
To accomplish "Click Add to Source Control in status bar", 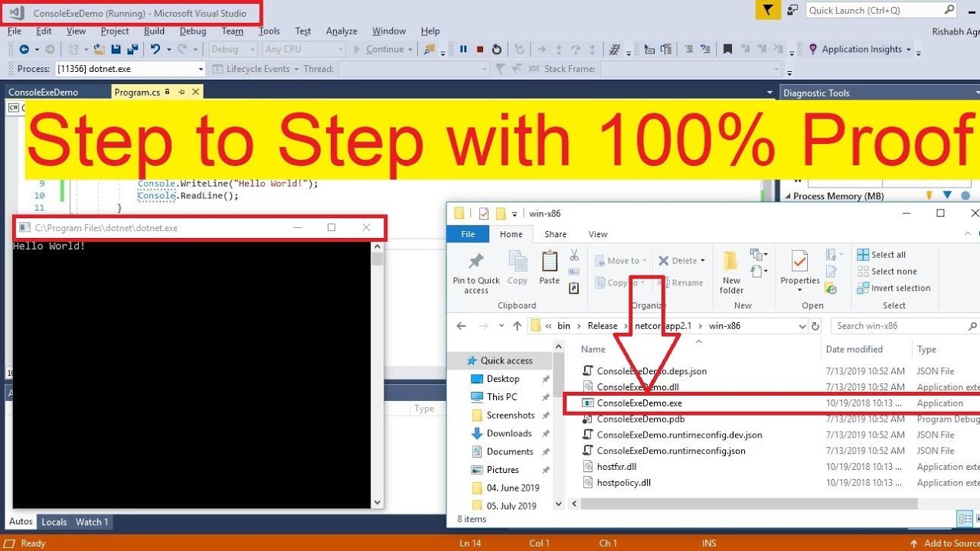I will pos(944,543).
